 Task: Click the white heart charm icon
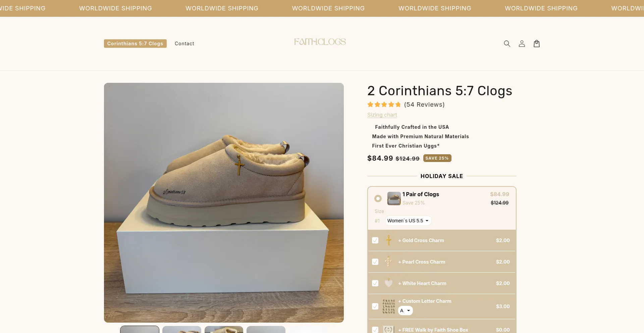[x=388, y=283]
